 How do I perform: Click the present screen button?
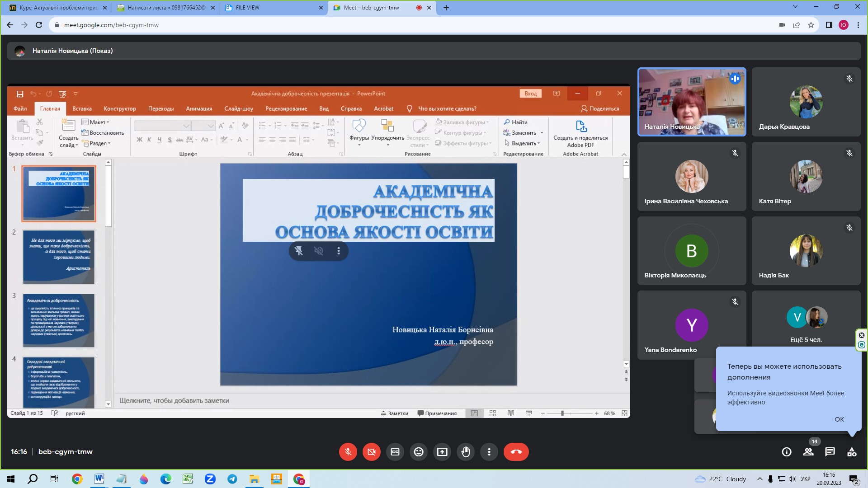442,452
